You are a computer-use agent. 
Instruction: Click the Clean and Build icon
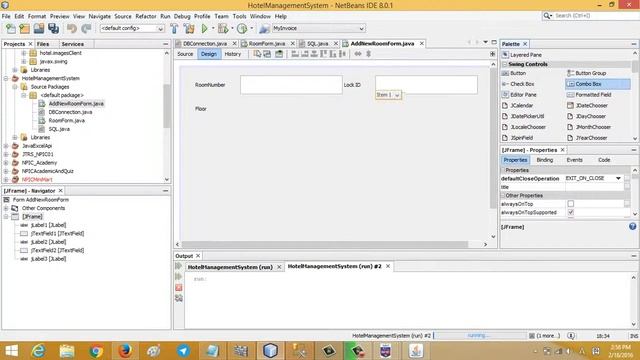[189, 28]
